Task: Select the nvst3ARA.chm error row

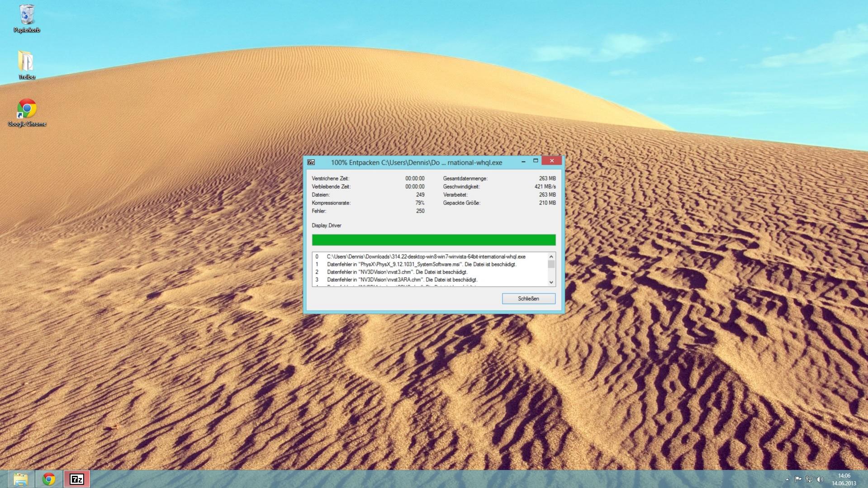Action: click(x=430, y=280)
